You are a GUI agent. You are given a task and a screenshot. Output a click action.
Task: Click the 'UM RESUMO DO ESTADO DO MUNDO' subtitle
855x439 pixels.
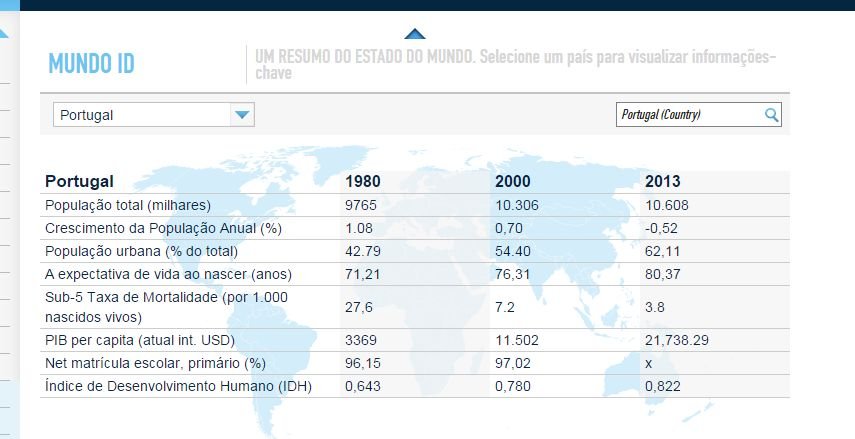(x=364, y=56)
